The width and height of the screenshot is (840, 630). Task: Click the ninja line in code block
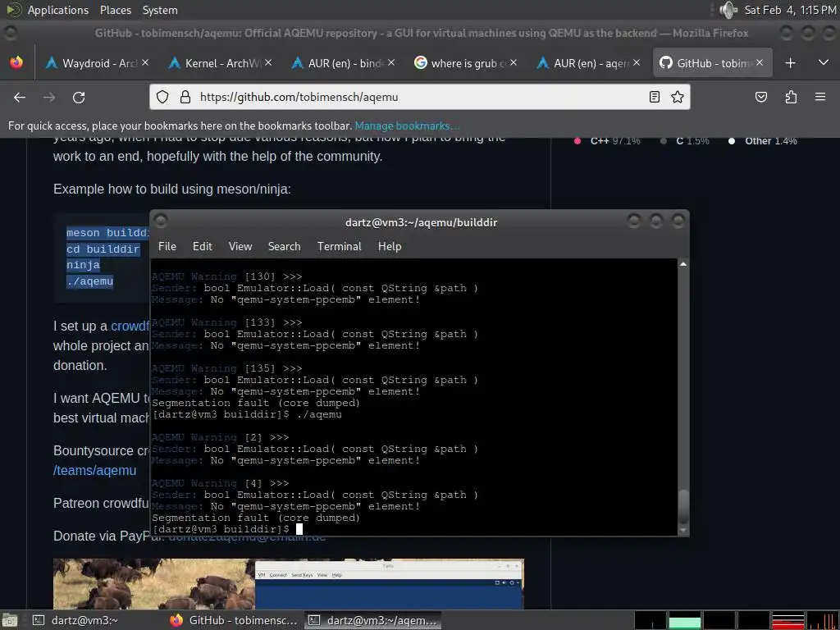click(83, 265)
